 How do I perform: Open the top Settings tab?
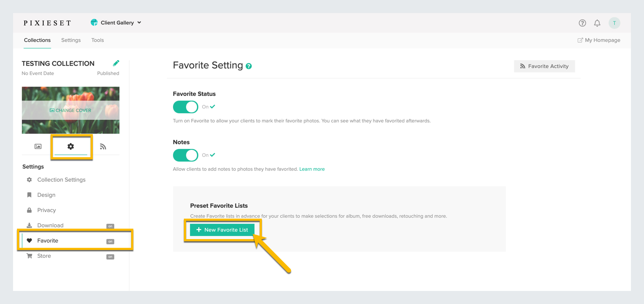click(71, 40)
